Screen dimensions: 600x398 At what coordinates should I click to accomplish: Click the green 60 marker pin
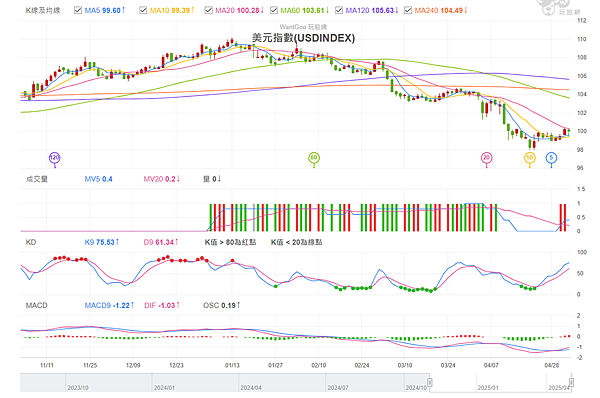tap(314, 158)
